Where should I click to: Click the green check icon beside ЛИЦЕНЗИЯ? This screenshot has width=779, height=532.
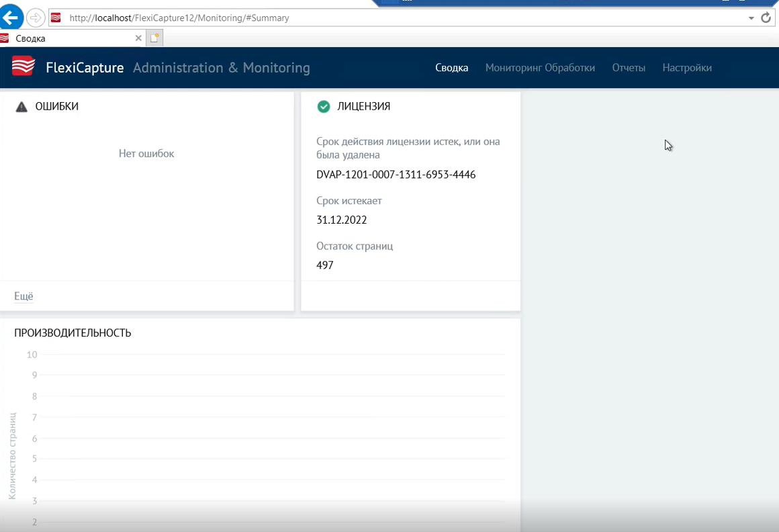coord(324,106)
